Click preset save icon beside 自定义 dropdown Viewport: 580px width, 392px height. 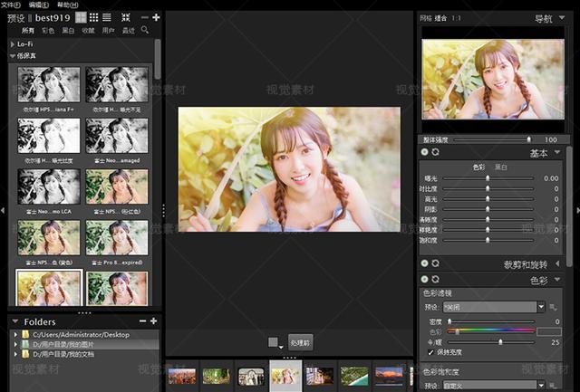point(554,386)
